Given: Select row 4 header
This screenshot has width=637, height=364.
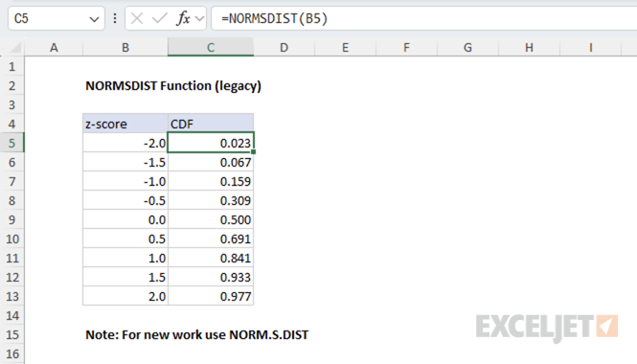Looking at the screenshot, I should (x=12, y=124).
